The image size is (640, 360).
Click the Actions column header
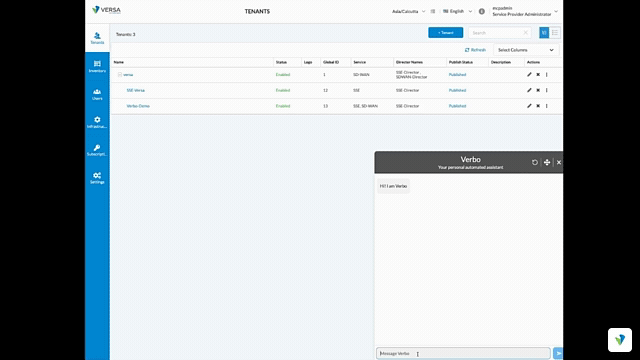click(x=533, y=62)
